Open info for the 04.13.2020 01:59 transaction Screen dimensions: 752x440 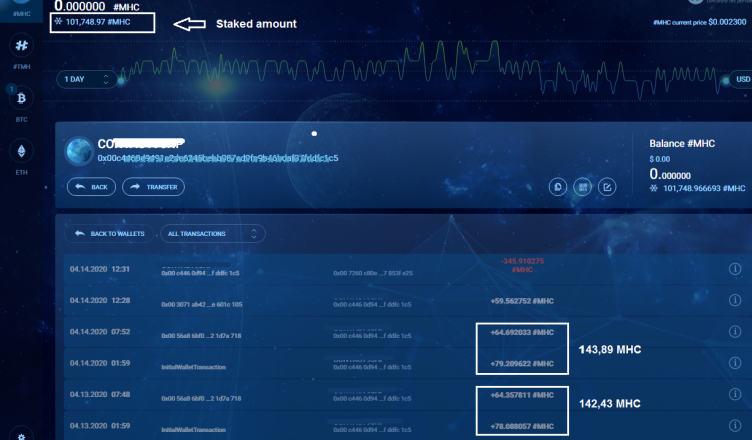point(735,425)
